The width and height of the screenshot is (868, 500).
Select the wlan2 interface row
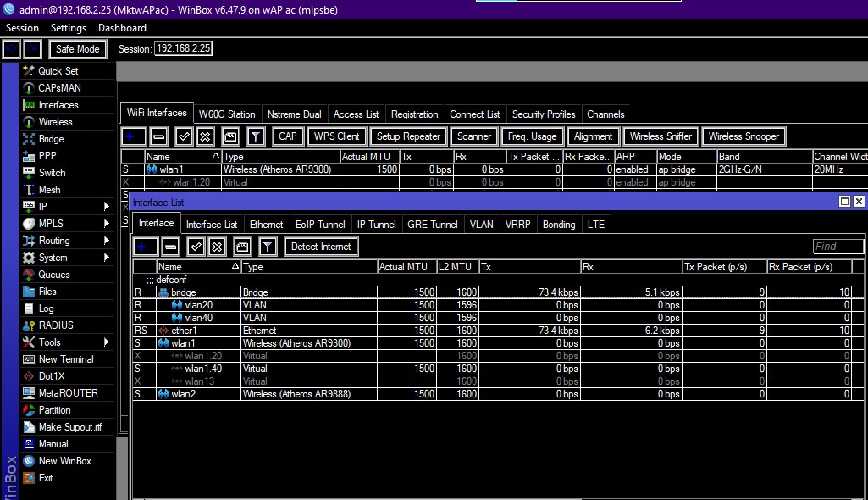pos(498,394)
